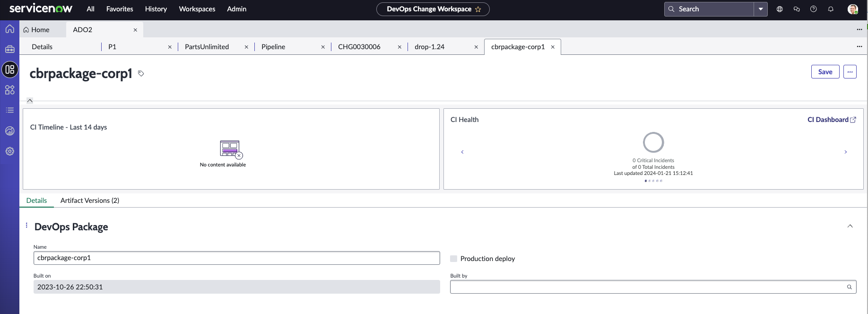Click the ServiceNow logo
The width and height of the screenshot is (868, 314).
[41, 9]
